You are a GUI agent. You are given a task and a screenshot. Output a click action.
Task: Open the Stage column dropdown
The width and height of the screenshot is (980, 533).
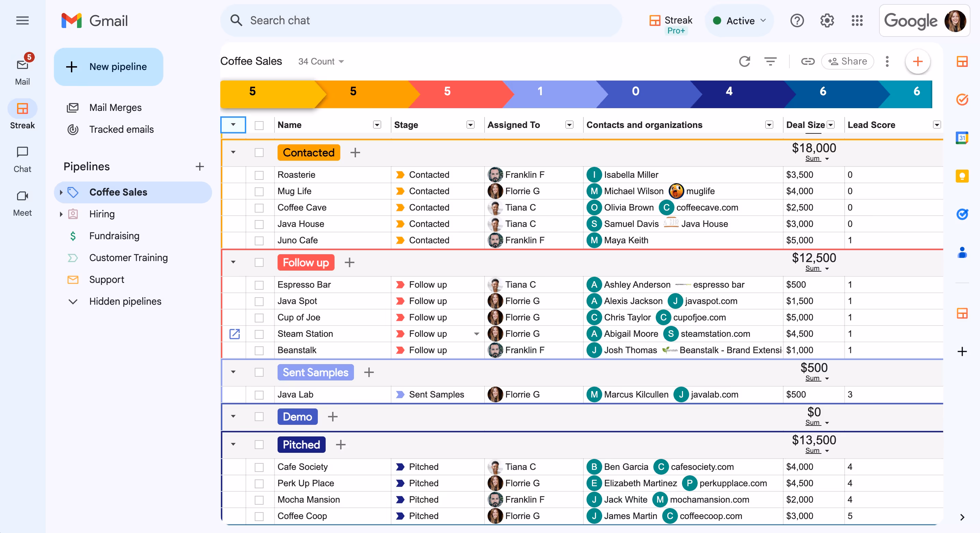click(x=471, y=125)
